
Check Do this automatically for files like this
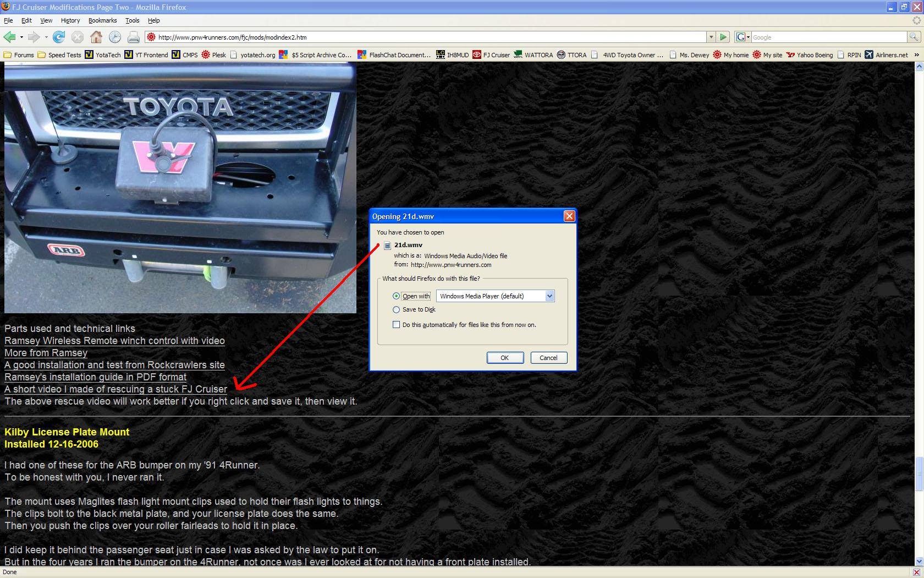tap(396, 325)
